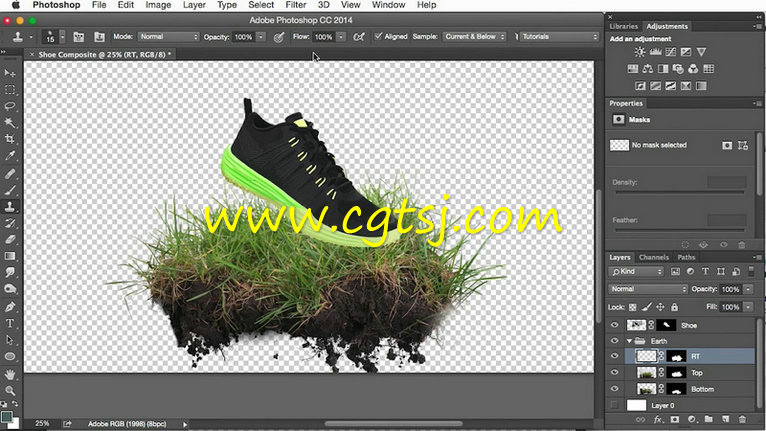Click the foreground color swatch
Image resolution: width=766 pixels, height=431 pixels.
[7, 416]
